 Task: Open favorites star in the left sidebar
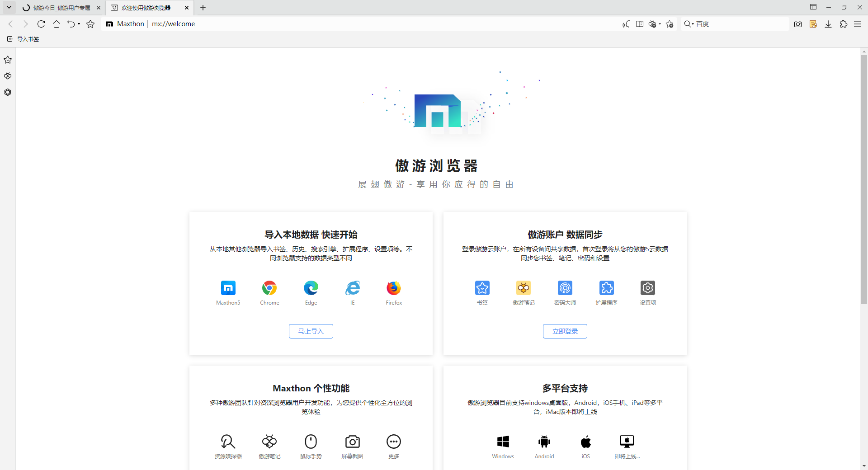[8, 60]
